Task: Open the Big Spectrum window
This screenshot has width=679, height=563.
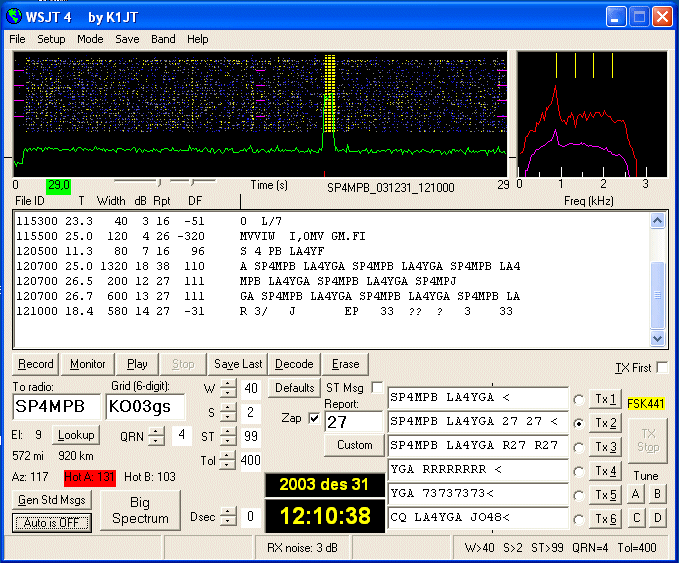Action: tap(140, 510)
